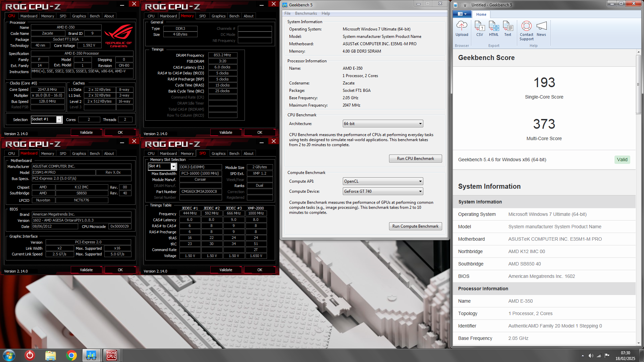Open Action Center flag icon
The width and height of the screenshot is (644, 362).
click(607, 356)
